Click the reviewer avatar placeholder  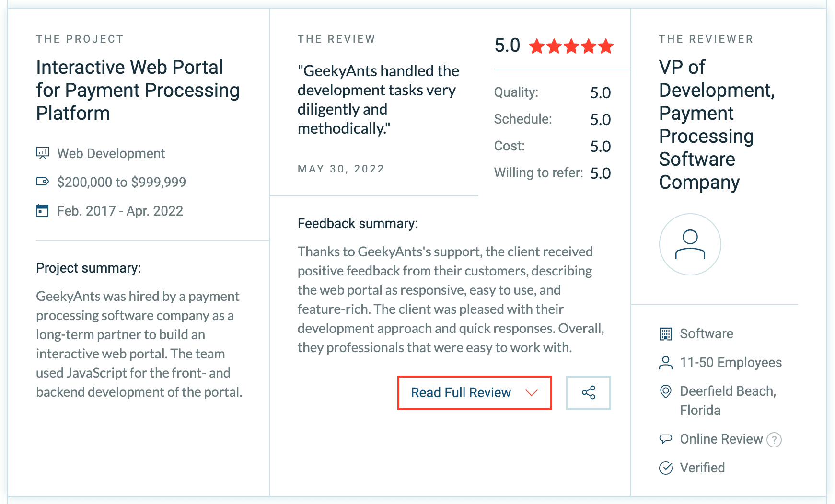click(x=690, y=244)
